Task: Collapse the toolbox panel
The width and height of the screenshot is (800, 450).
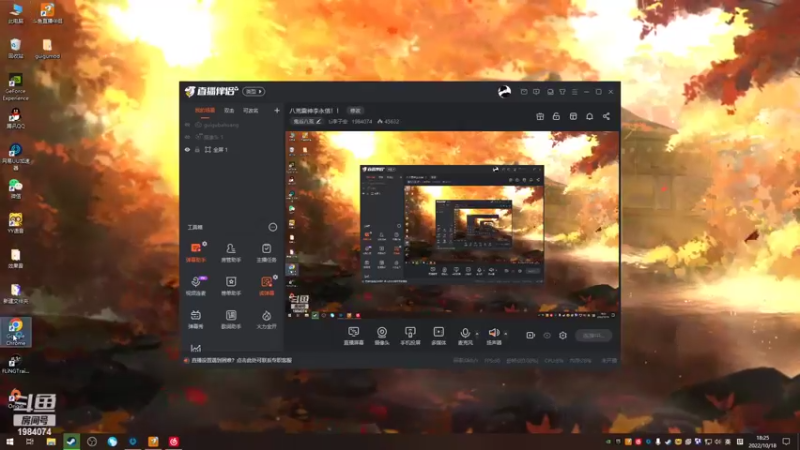Action: point(272,227)
